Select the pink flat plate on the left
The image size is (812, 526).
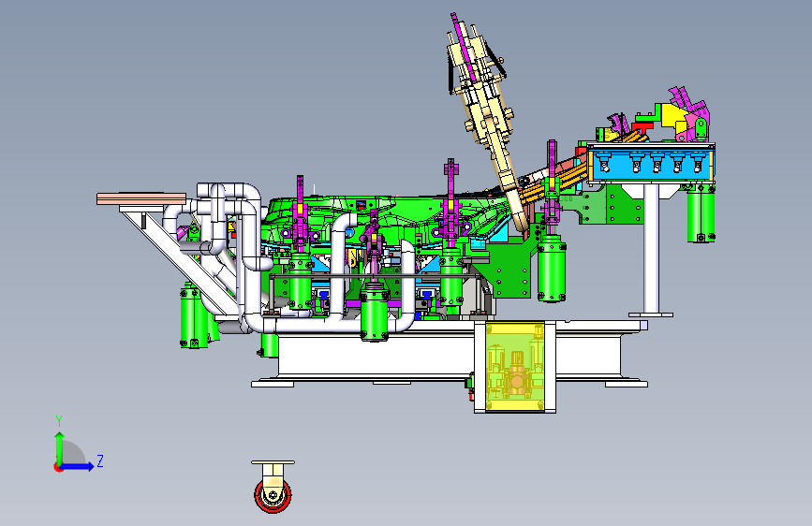(141, 198)
